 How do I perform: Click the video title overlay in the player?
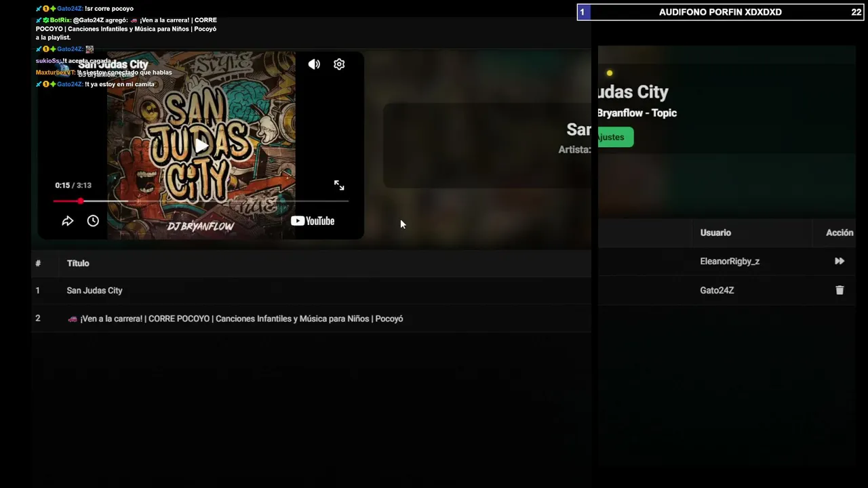[x=113, y=64]
